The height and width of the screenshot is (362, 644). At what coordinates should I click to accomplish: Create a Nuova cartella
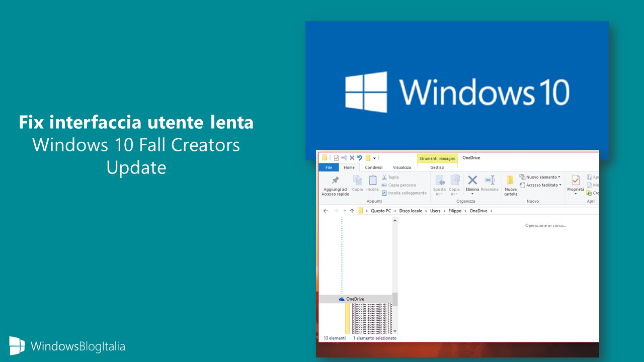[x=511, y=186]
